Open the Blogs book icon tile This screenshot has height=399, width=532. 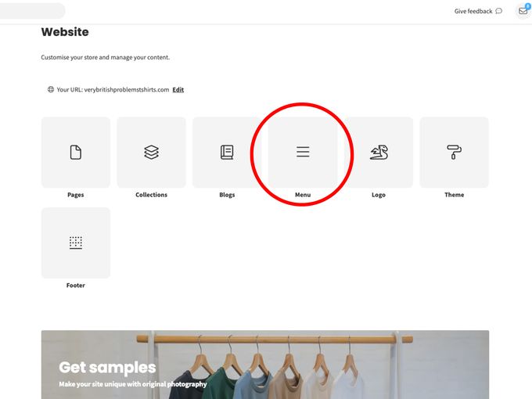tap(227, 153)
